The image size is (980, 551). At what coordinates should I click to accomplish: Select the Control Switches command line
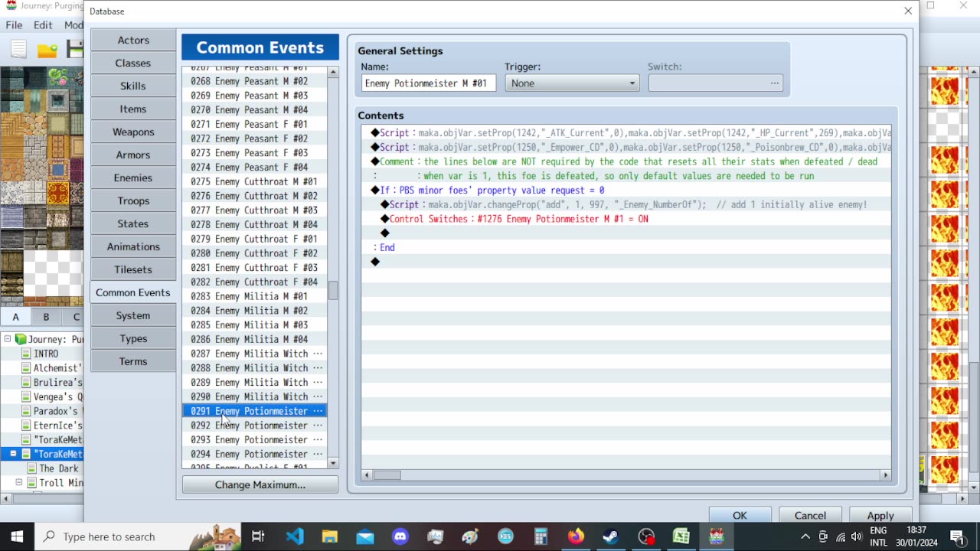coord(626,219)
